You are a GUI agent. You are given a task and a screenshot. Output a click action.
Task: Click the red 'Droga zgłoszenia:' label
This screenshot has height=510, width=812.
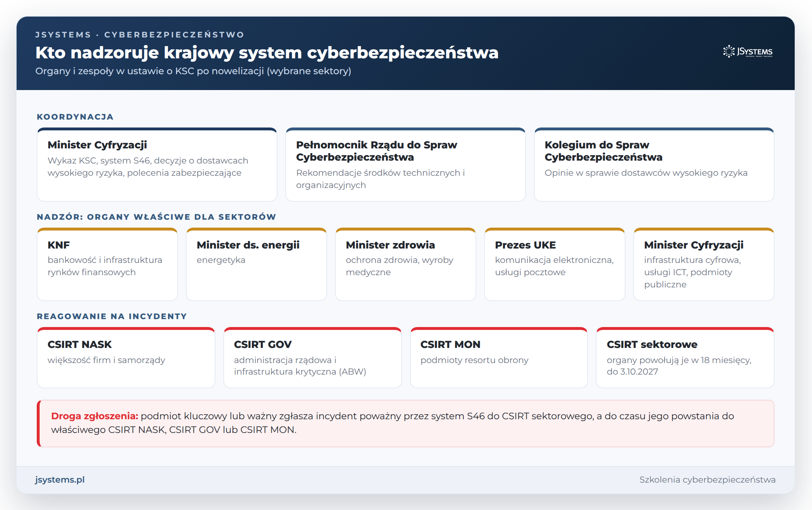(95, 416)
